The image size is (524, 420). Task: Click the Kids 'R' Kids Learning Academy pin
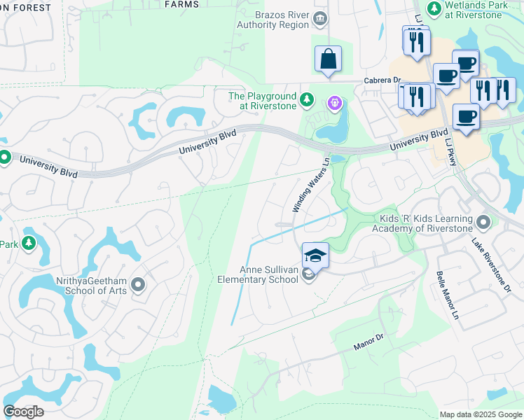tap(483, 223)
